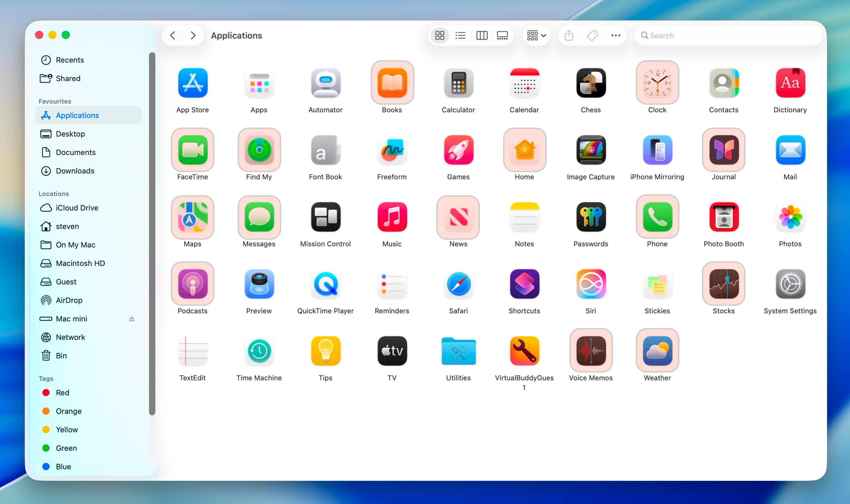Open the App Store application icon
Viewport: 850px width, 504px height.
(193, 83)
